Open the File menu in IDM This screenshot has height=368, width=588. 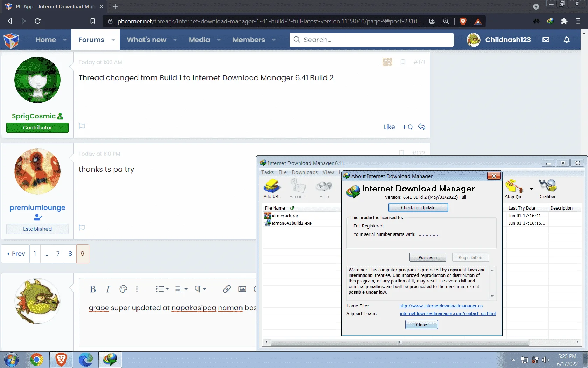pyautogui.click(x=282, y=172)
